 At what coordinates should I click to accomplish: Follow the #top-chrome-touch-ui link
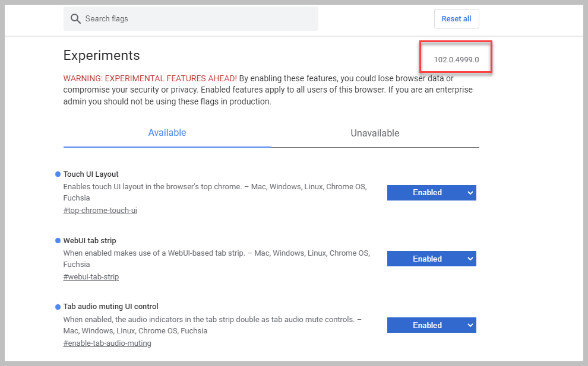pyautogui.click(x=100, y=211)
